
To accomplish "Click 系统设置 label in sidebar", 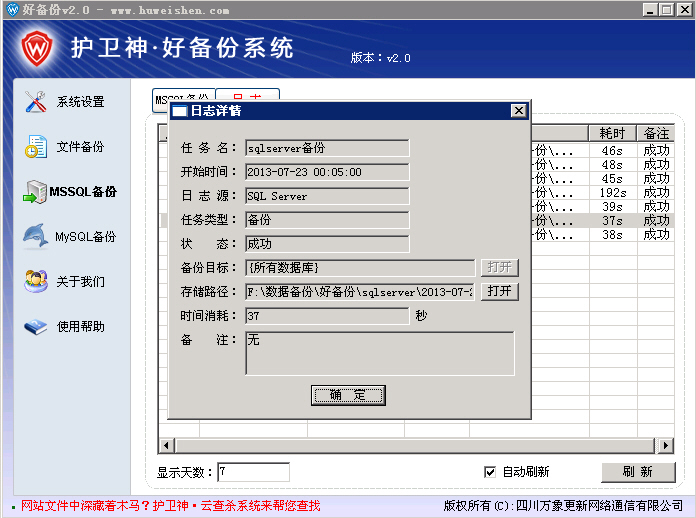I will (x=80, y=102).
